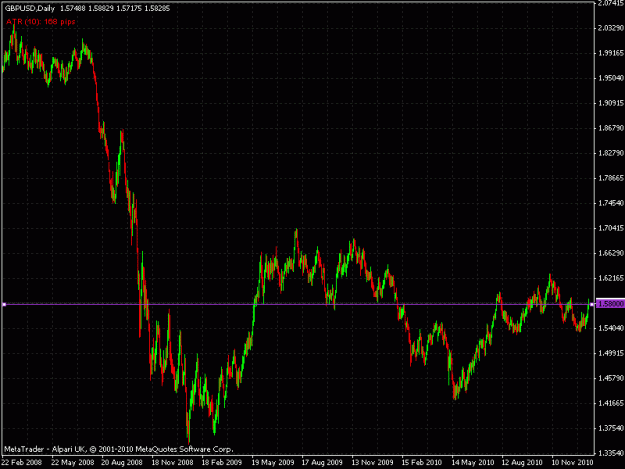625x469 pixels.
Task: Click the right handle of the purple horizontal line
Action: [x=592, y=304]
